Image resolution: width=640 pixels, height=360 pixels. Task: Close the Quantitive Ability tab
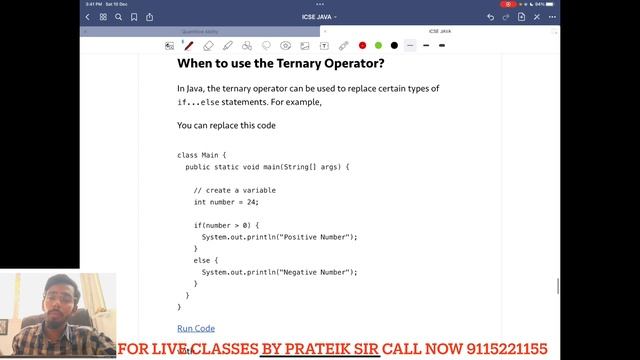point(85,31)
